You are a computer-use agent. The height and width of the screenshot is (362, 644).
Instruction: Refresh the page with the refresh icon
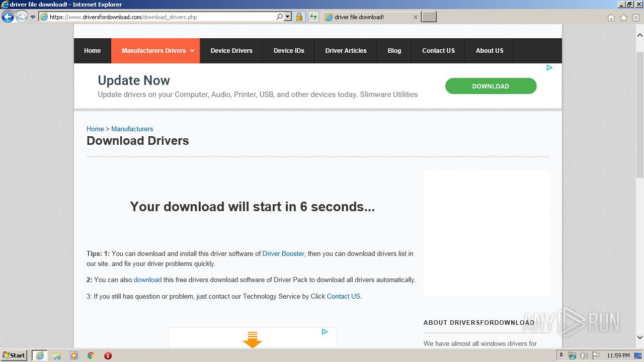313,17
